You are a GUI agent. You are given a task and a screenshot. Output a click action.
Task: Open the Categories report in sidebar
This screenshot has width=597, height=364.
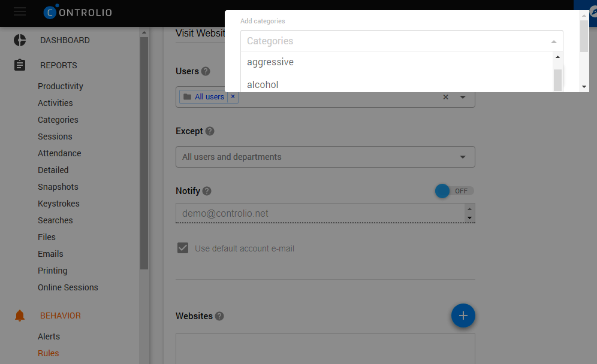[x=58, y=119]
